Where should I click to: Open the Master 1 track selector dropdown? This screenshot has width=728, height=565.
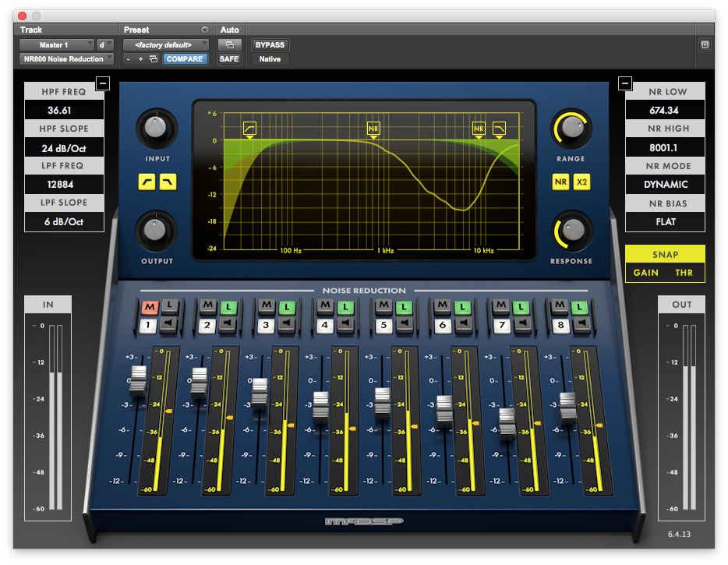[57, 45]
